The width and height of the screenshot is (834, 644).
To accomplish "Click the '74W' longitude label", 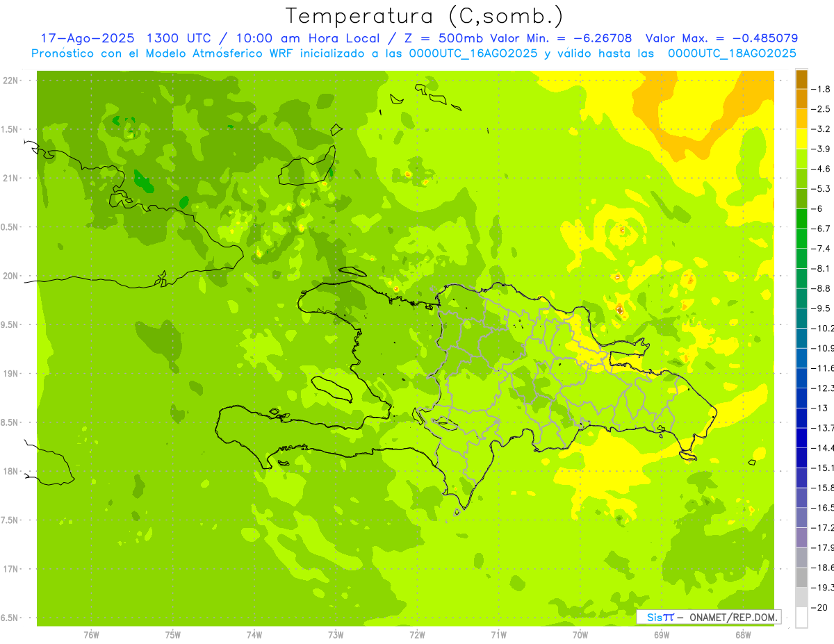I will point(254,634).
